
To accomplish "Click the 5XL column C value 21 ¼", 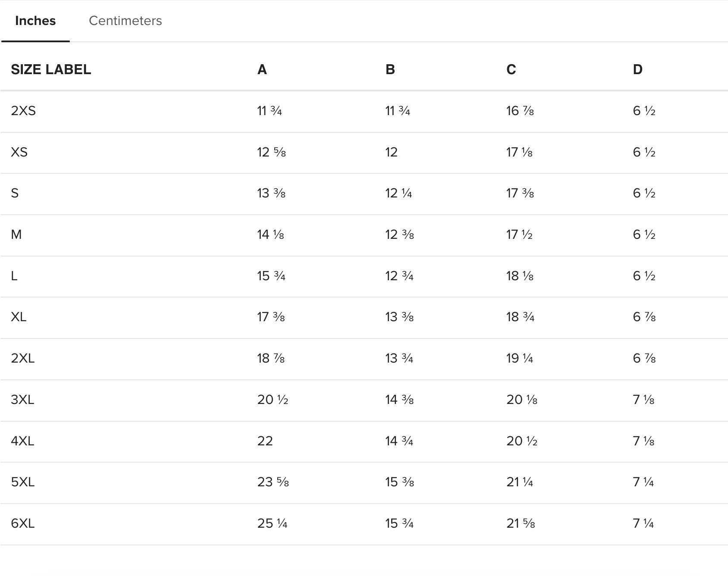I will (519, 482).
